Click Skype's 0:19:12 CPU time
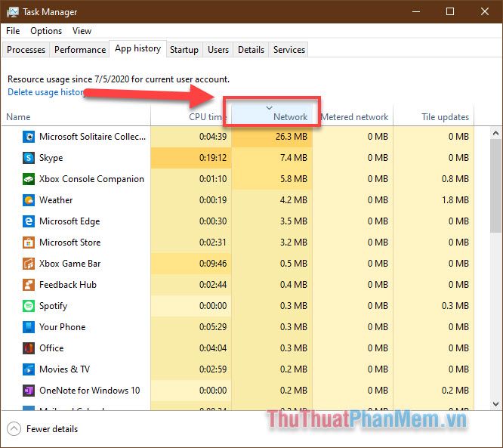Viewport: 503px width, 448px height. point(213,158)
